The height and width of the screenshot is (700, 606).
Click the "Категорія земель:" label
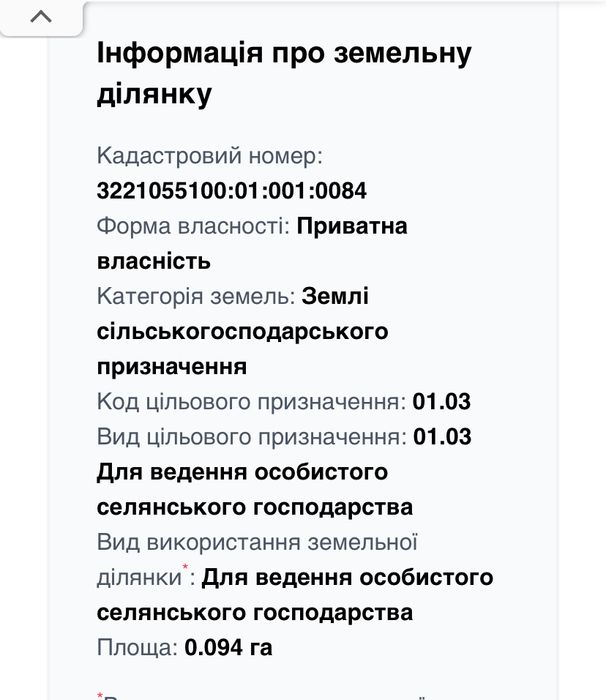pos(195,296)
